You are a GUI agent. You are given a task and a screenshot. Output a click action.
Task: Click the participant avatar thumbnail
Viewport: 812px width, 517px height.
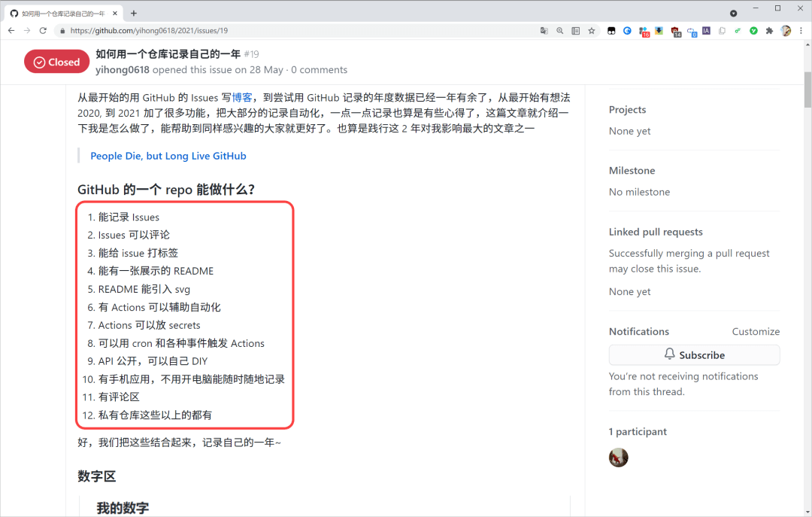pyautogui.click(x=618, y=458)
